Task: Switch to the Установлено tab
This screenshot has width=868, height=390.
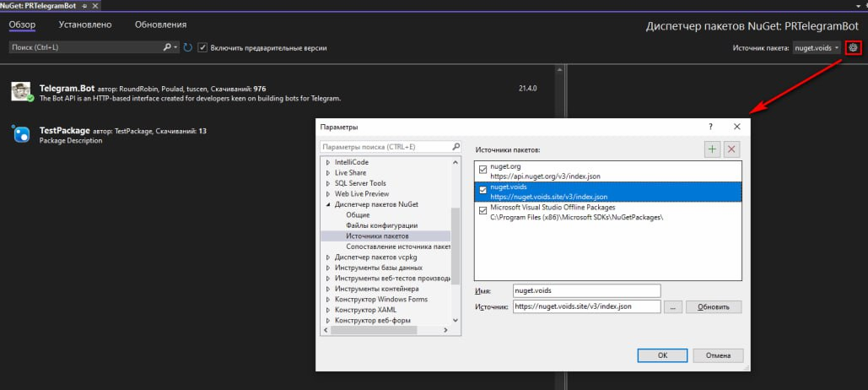Action: pyautogui.click(x=85, y=24)
